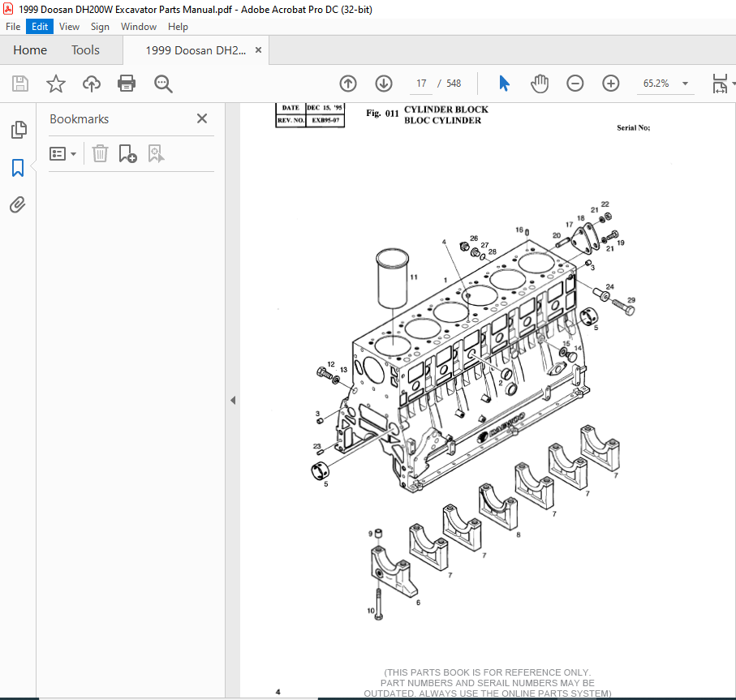Switch to the Home tab
This screenshot has width=736, height=700.
point(30,49)
